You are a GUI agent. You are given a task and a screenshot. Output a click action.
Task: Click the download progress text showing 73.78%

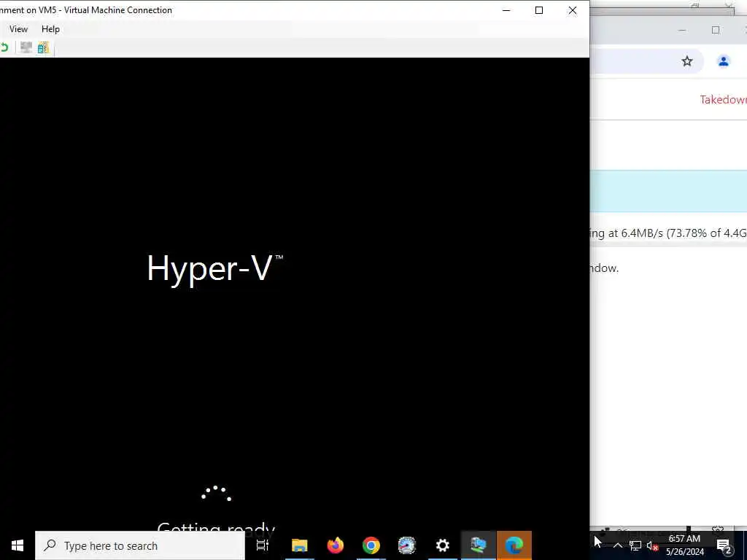click(x=668, y=233)
